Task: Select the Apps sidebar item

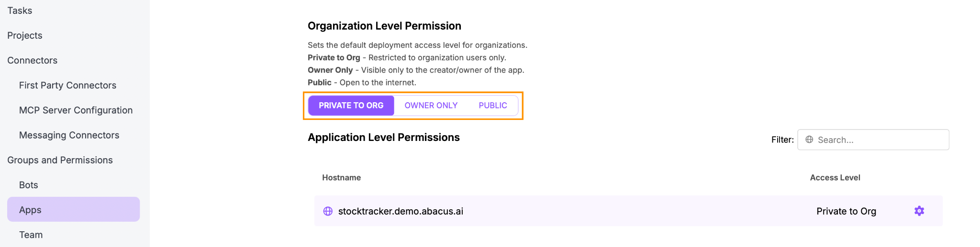Action: tap(30, 210)
